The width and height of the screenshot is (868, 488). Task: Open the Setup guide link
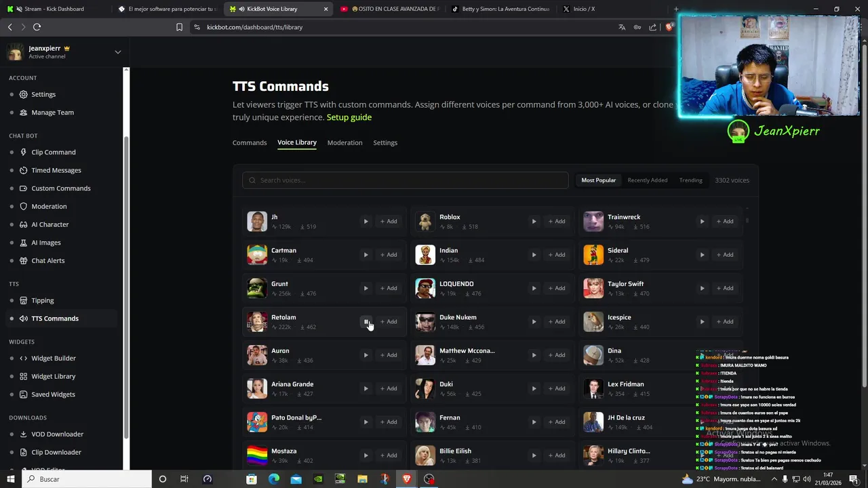[349, 117]
